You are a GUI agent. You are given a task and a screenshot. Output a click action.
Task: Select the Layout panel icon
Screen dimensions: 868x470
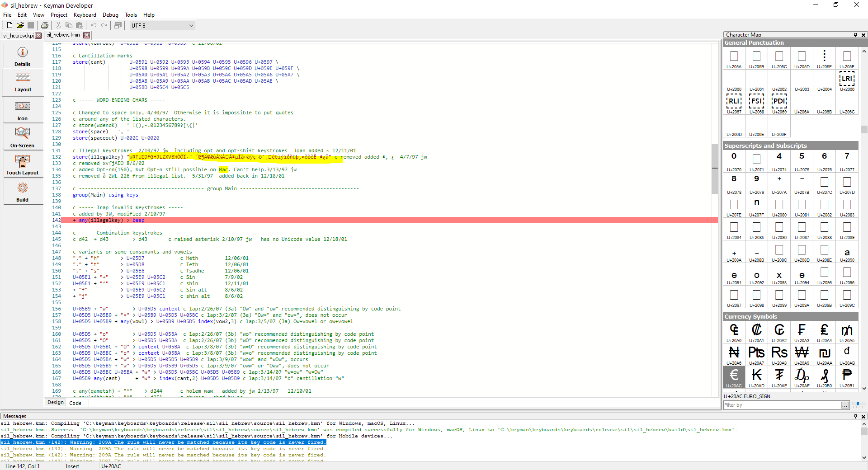22,83
